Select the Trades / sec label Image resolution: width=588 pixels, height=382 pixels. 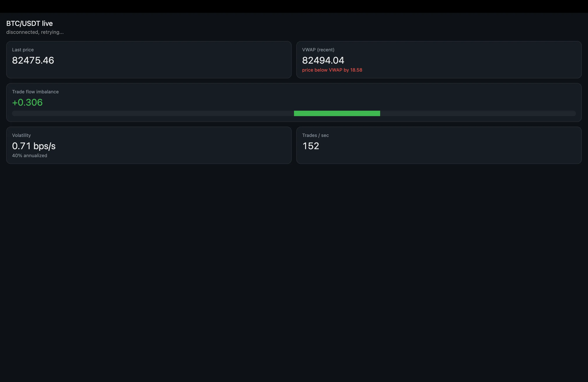[x=316, y=135]
